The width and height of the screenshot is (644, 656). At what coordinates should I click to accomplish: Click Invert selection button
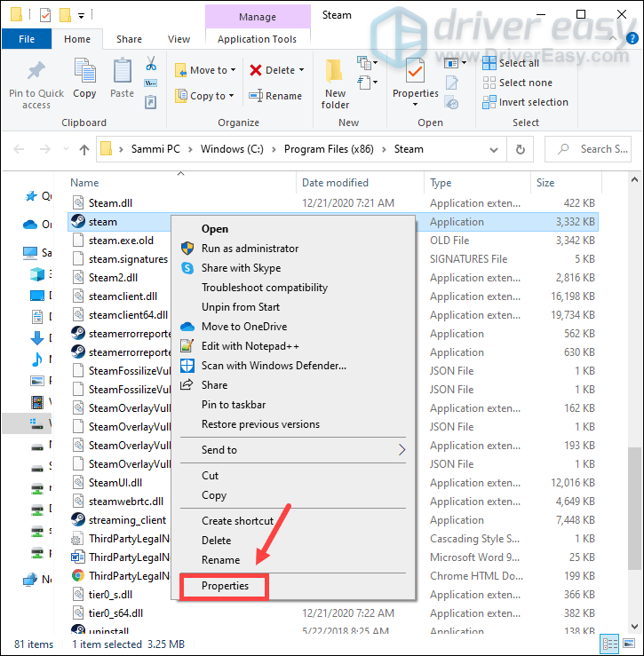point(526,102)
